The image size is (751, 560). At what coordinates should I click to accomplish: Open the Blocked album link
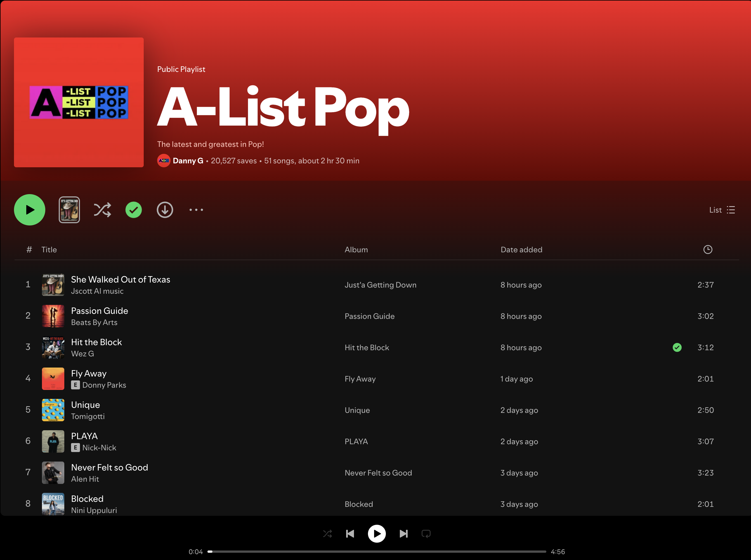[359, 504]
